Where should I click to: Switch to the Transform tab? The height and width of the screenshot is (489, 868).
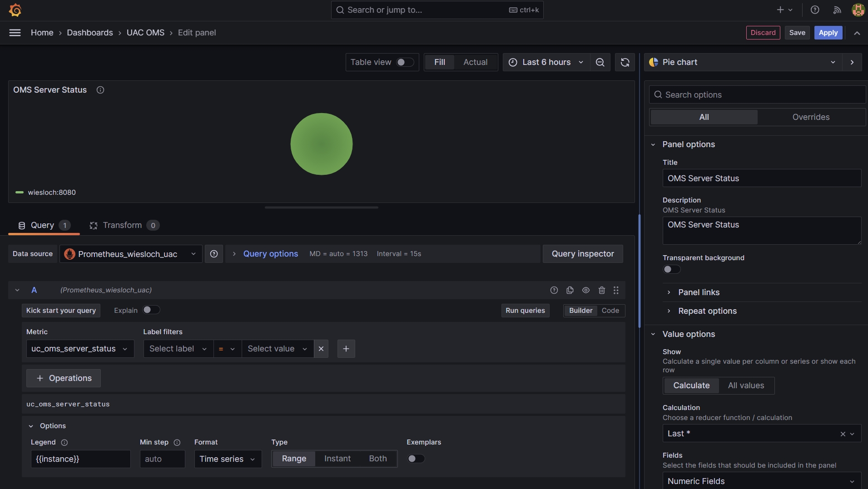coord(122,225)
